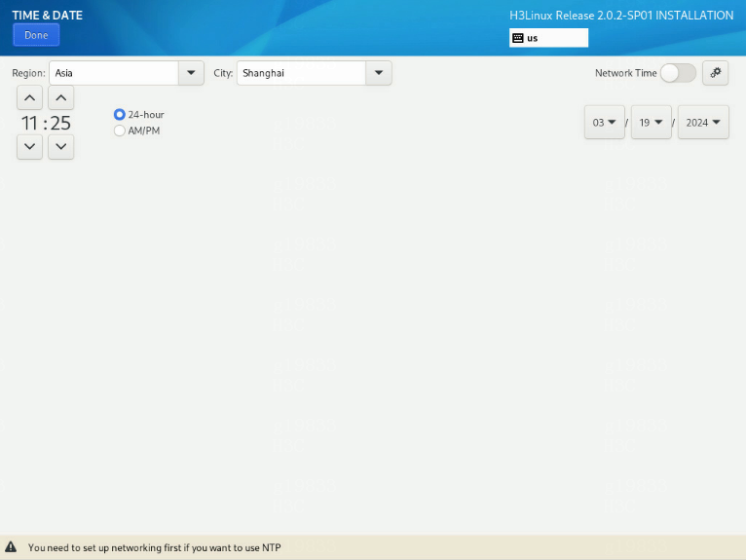The height and width of the screenshot is (560, 746).
Task: Open the year dropdown showing 2024
Action: tap(703, 123)
